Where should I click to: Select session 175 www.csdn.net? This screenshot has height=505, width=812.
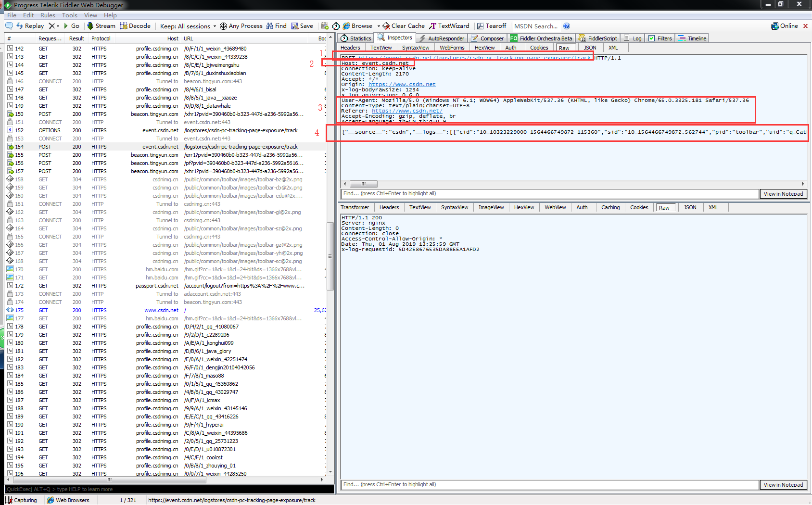(165, 310)
